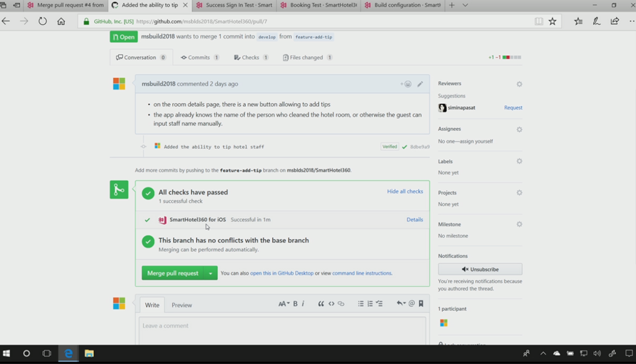Open Reviewers settings gear
The image size is (636, 364).
point(519,84)
